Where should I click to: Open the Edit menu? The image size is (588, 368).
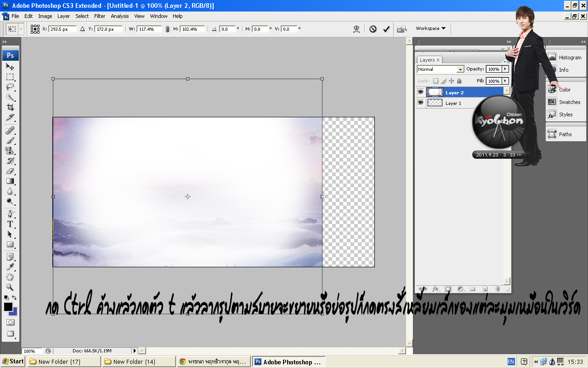tap(28, 16)
